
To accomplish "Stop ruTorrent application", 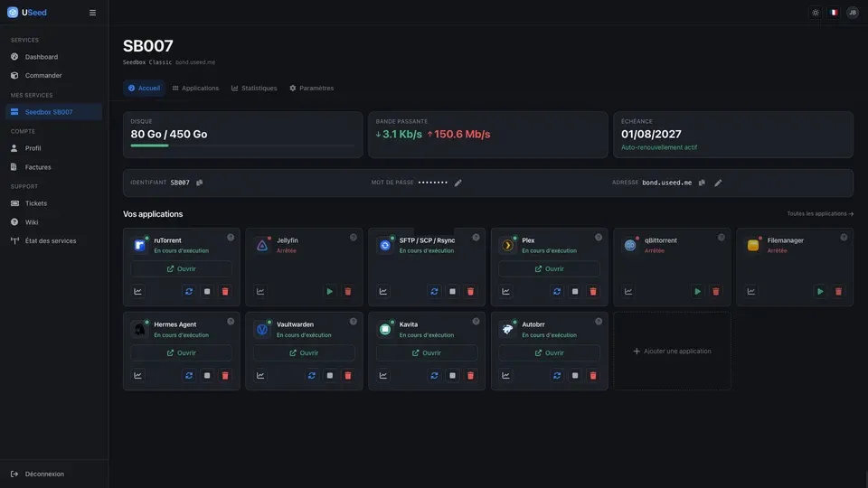I will pos(207,292).
